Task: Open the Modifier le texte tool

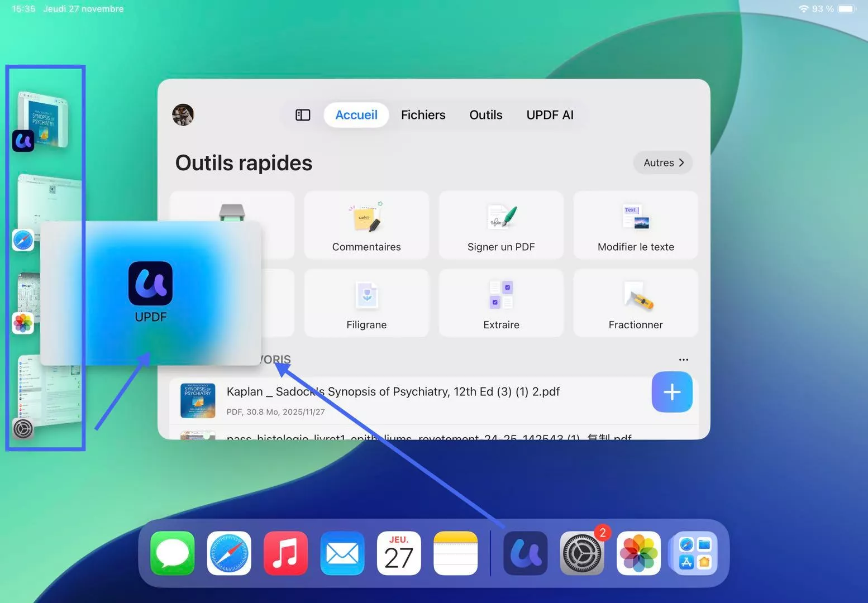Action: [635, 224]
